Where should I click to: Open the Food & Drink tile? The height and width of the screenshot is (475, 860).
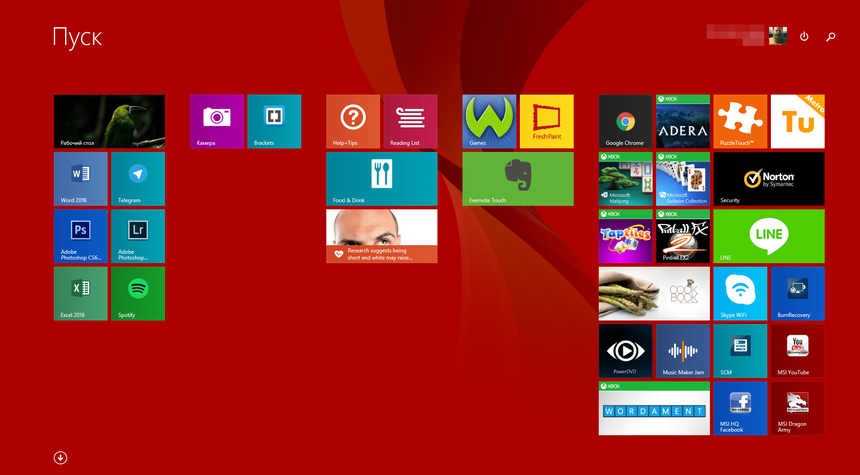(382, 179)
